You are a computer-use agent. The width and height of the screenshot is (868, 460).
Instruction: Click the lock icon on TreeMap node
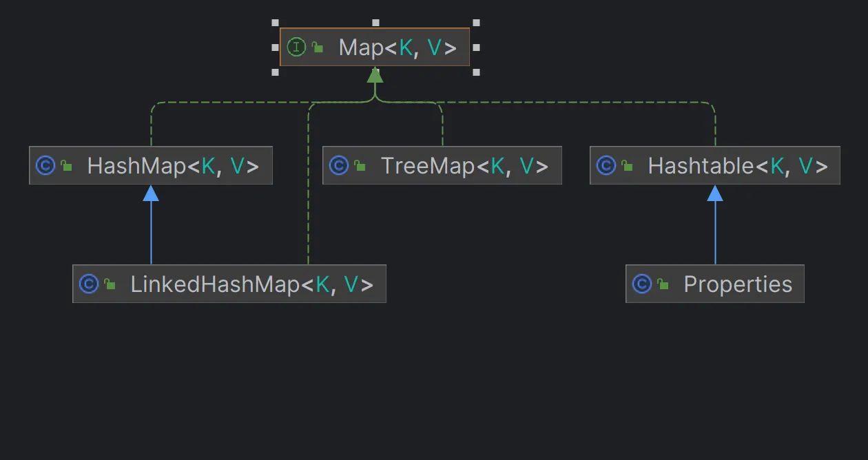[x=360, y=166]
